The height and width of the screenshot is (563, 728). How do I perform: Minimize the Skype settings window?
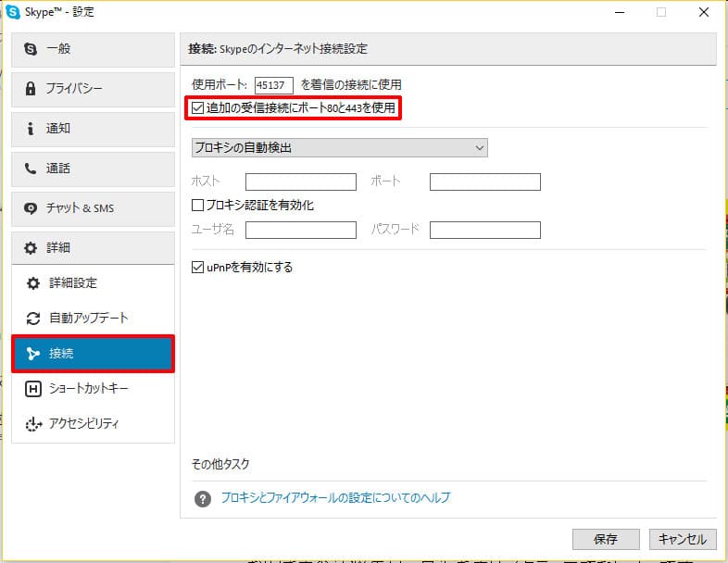620,13
